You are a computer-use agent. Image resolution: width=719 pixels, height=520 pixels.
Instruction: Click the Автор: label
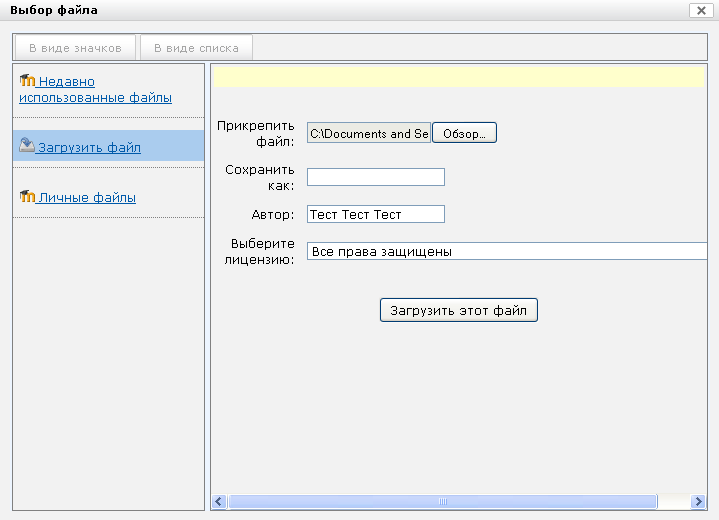pyautogui.click(x=273, y=215)
